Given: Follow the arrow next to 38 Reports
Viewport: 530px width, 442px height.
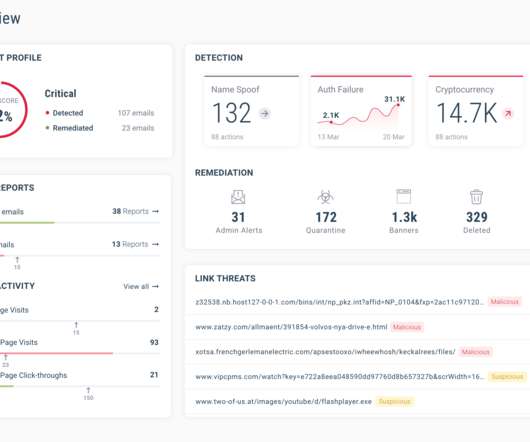Looking at the screenshot, I should tap(155, 212).
